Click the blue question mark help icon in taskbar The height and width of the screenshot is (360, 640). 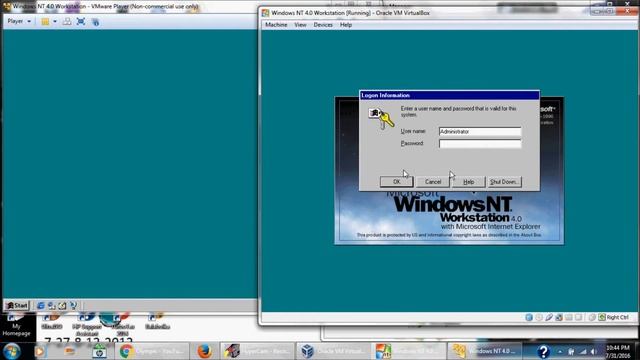coord(543,351)
